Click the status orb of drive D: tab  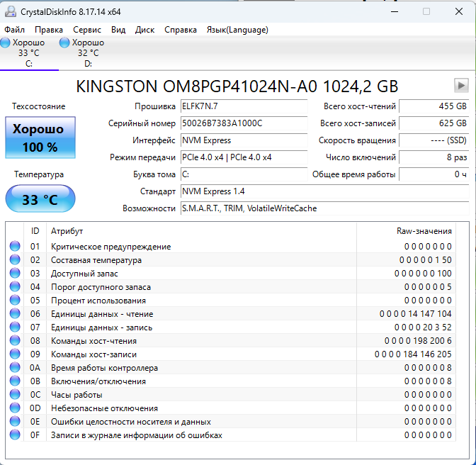64,43
